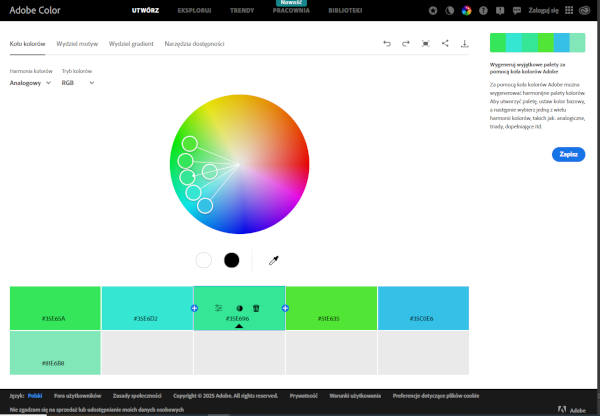
Task: Click the topmost yellow-green wheel handle
Action: tap(190, 144)
